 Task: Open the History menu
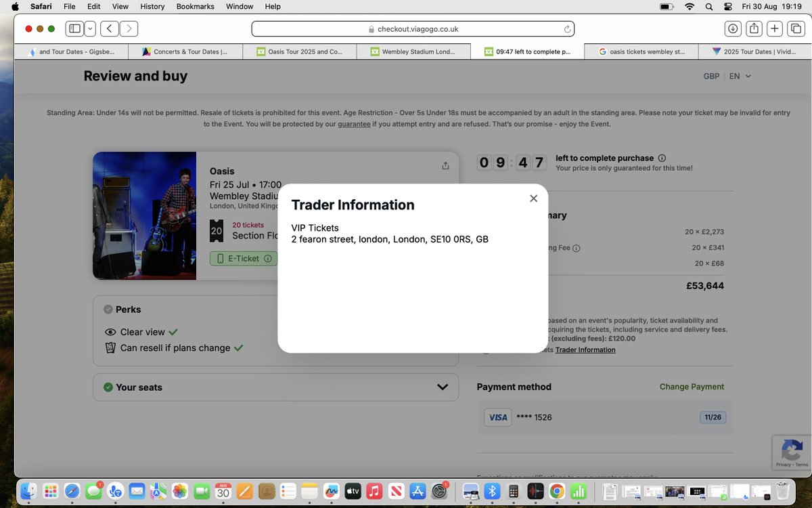(152, 6)
